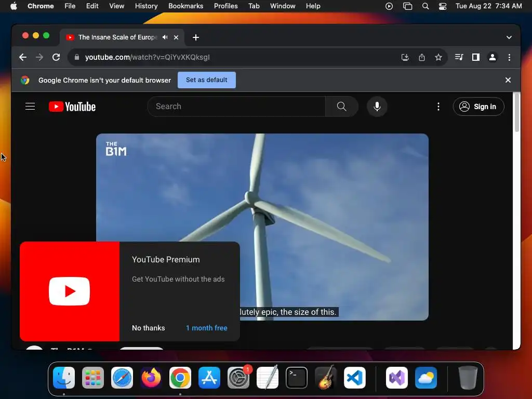Image resolution: width=532 pixels, height=399 pixels.
Task: Open the View menu
Action: tap(116, 6)
